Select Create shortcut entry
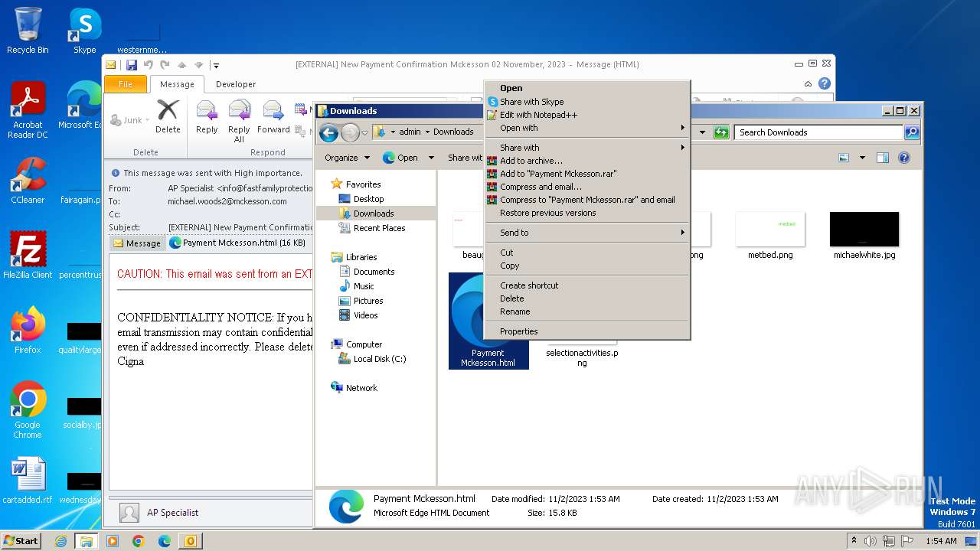 pyautogui.click(x=587, y=285)
